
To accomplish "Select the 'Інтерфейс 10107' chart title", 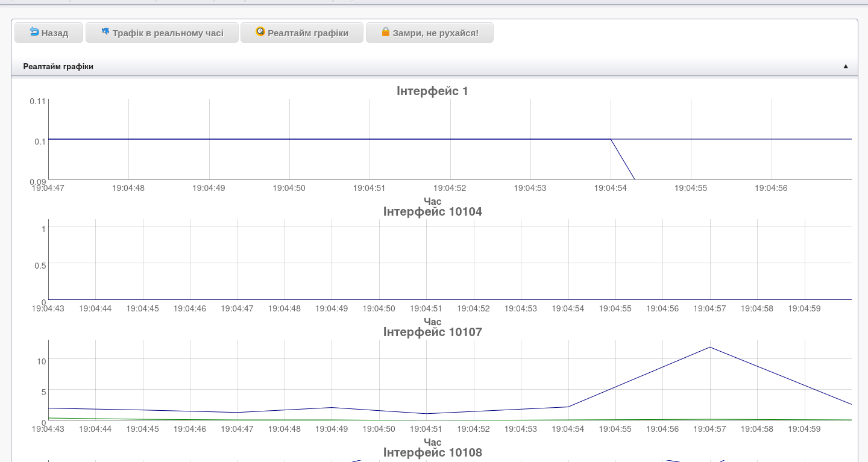I will point(432,332).
